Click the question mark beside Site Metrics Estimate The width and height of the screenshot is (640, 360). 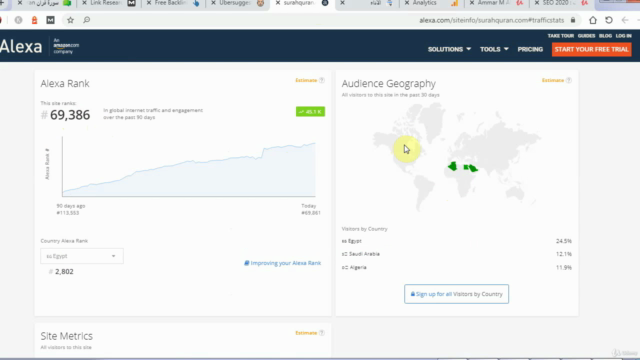click(x=322, y=333)
